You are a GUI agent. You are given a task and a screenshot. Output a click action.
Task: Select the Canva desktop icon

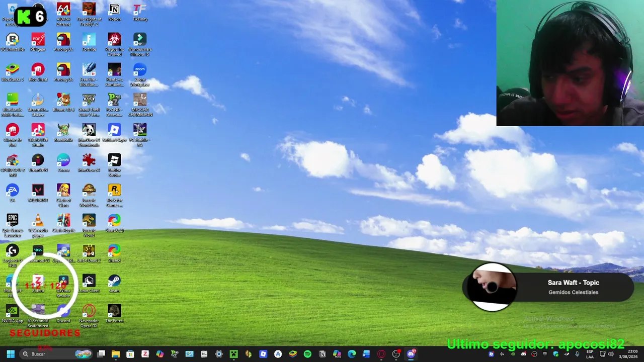(63, 163)
